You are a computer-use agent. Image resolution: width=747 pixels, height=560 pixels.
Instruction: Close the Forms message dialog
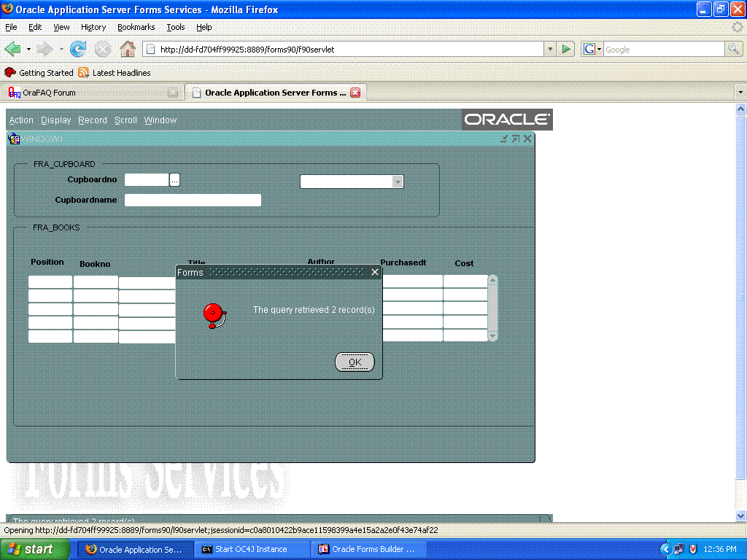click(x=375, y=272)
